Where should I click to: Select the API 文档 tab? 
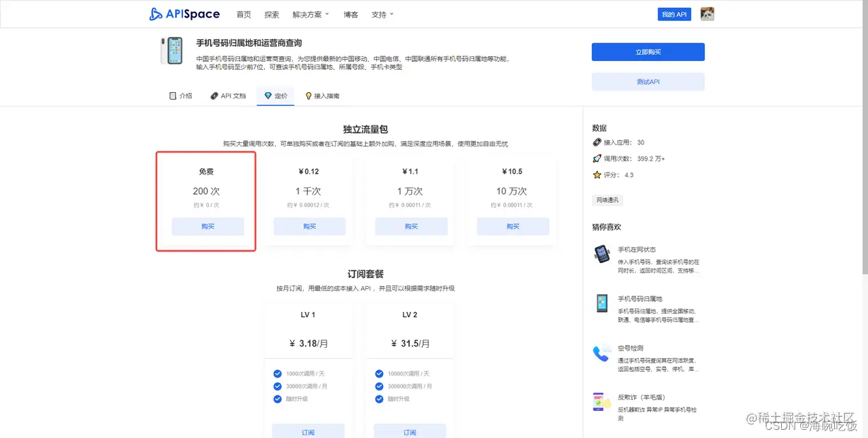(227, 96)
